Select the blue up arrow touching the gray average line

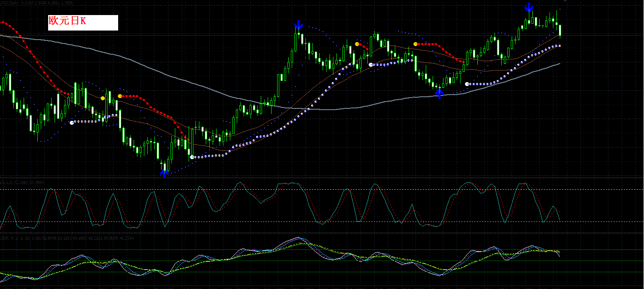coord(439,93)
